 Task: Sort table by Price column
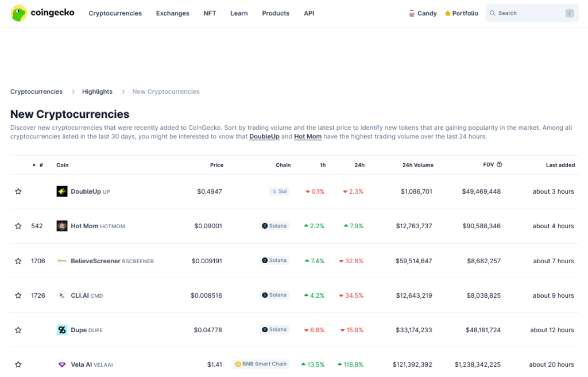click(216, 165)
